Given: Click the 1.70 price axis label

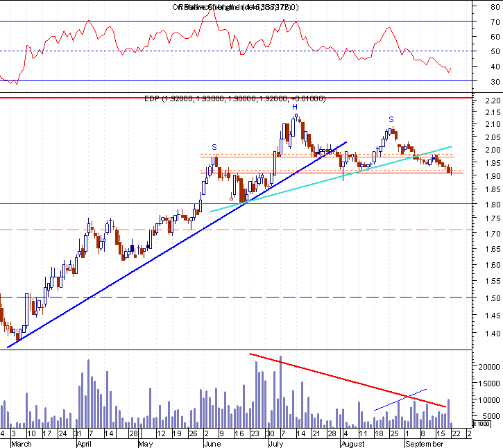Looking at the screenshot, I should [493, 234].
